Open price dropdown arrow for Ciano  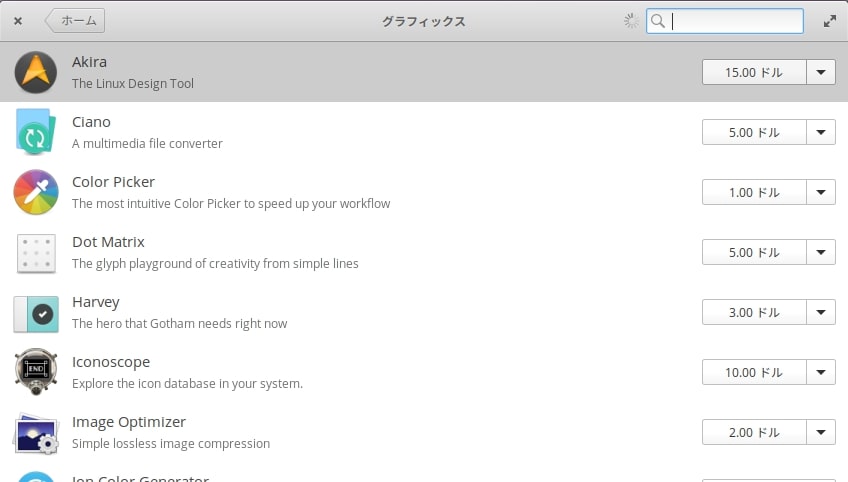point(821,132)
